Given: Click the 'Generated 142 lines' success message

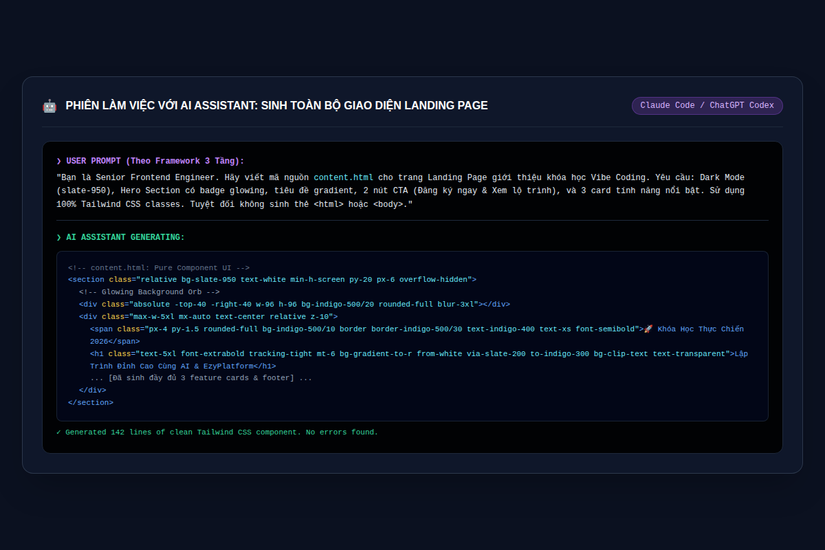Looking at the screenshot, I should (217, 432).
